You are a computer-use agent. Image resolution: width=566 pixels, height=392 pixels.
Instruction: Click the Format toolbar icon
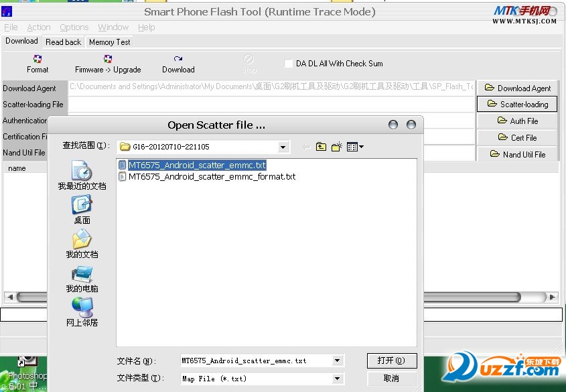pos(38,59)
